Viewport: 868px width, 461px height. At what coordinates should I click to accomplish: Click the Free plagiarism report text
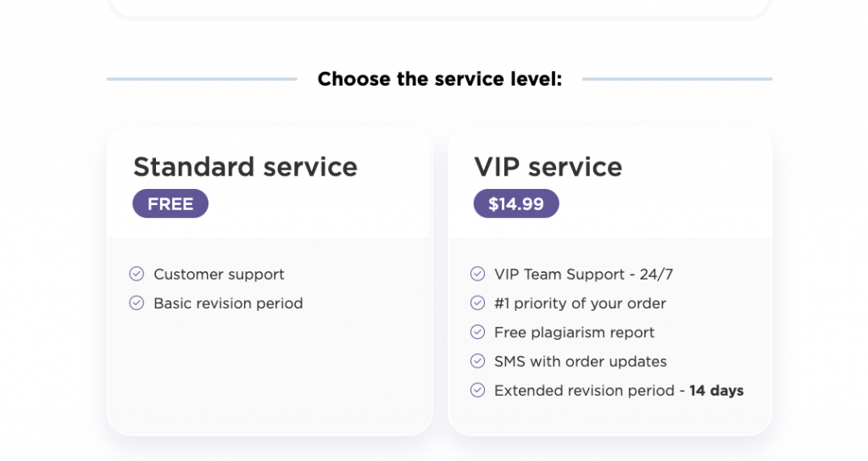click(x=574, y=332)
